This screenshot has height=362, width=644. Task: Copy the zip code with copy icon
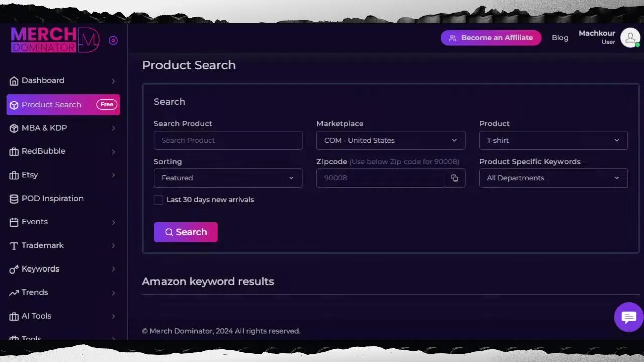454,178
